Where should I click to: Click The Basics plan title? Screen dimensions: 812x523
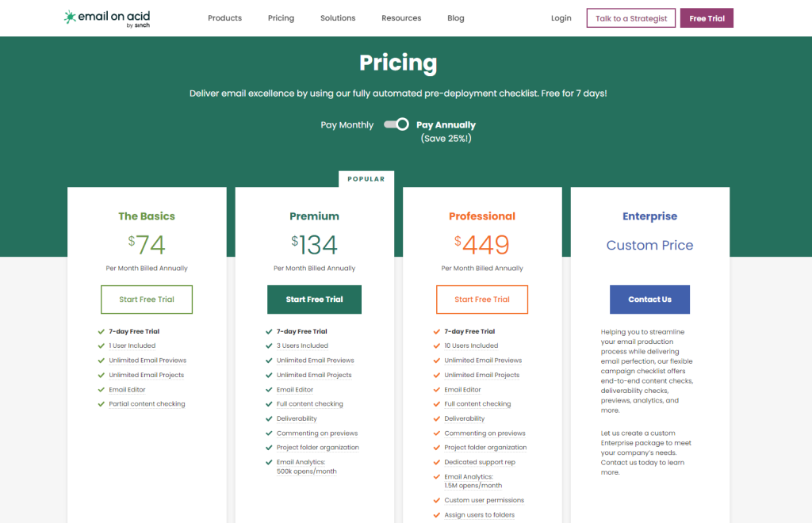click(x=147, y=216)
